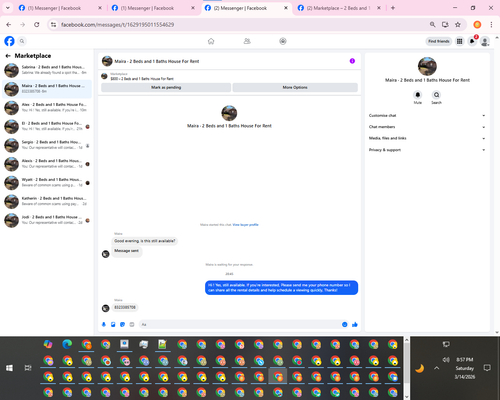500x400 pixels.
Task: Mute the conversation with the bell icon
Action: coord(418,95)
